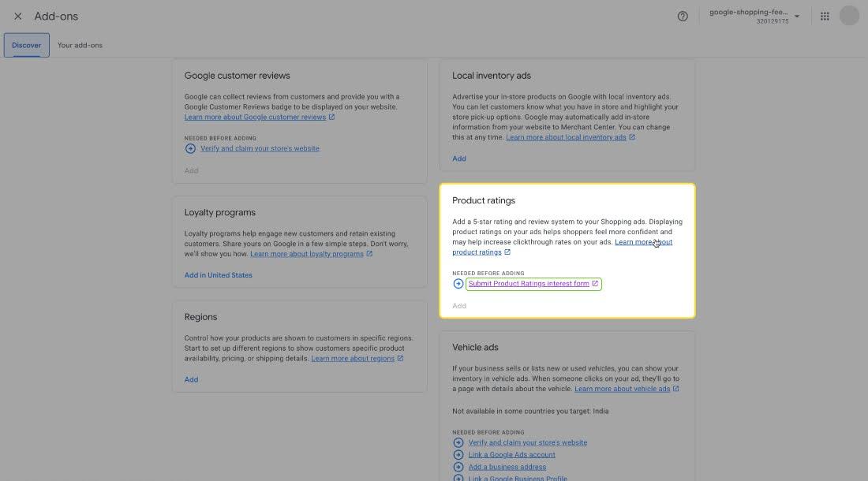Click arrow icon next to Link a Google Ads account
The image size is (868, 481).
click(458, 455)
